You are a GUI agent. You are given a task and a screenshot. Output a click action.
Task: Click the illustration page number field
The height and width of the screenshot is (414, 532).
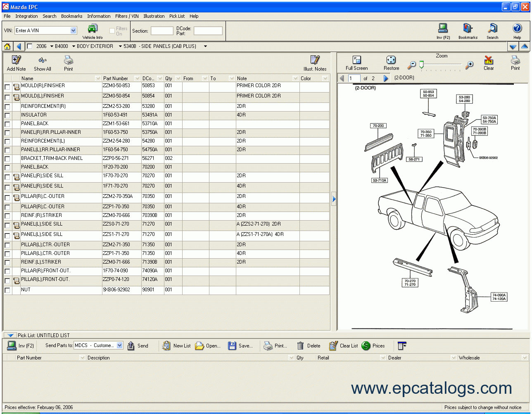[354, 78]
